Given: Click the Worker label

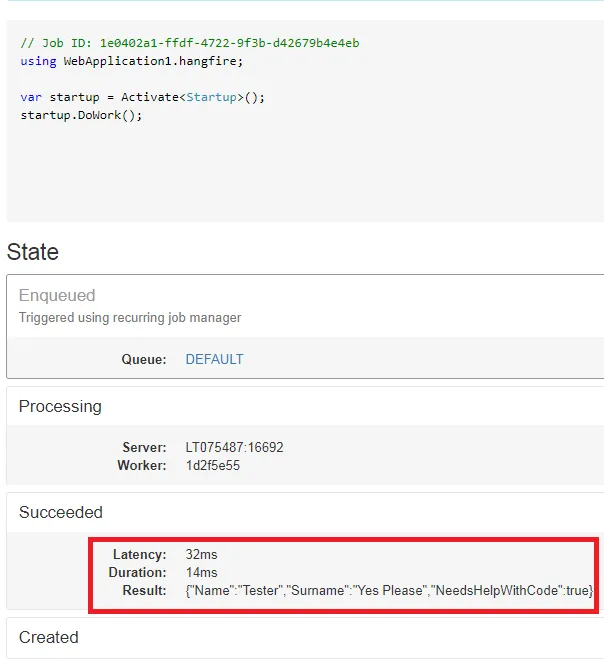Looking at the screenshot, I should (141, 465).
